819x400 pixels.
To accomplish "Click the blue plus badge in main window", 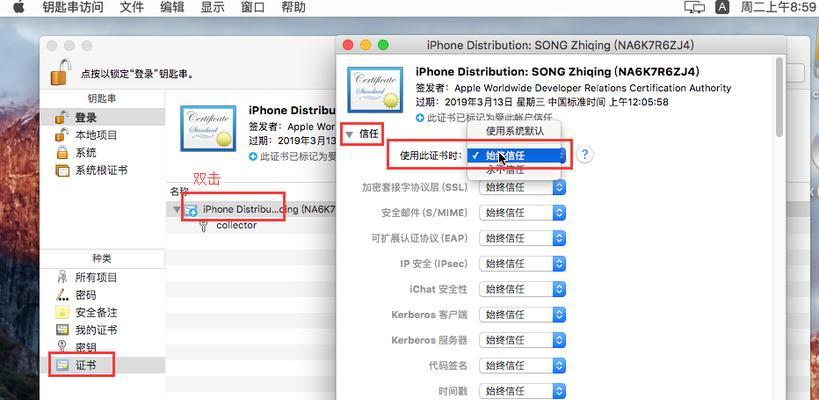I will [253, 156].
